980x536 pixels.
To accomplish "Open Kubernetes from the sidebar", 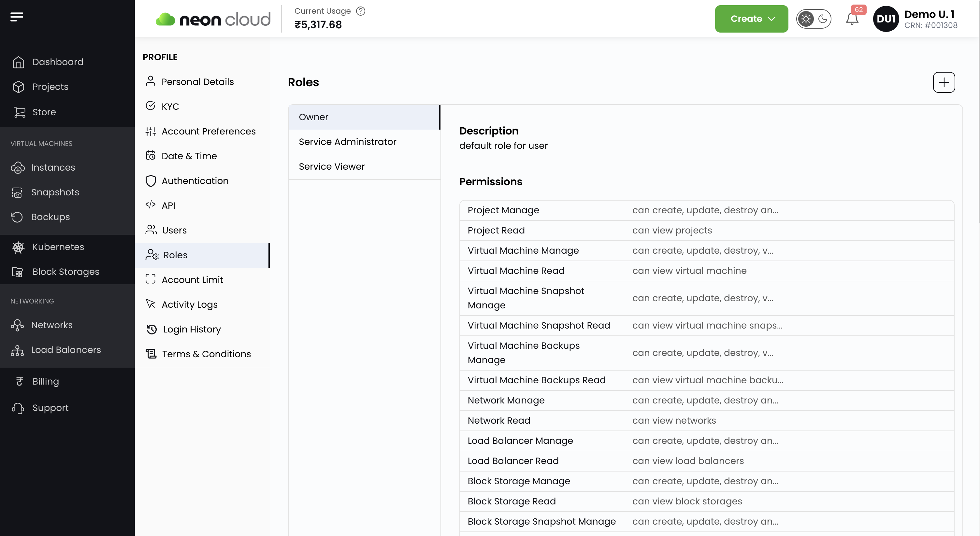I will point(58,247).
